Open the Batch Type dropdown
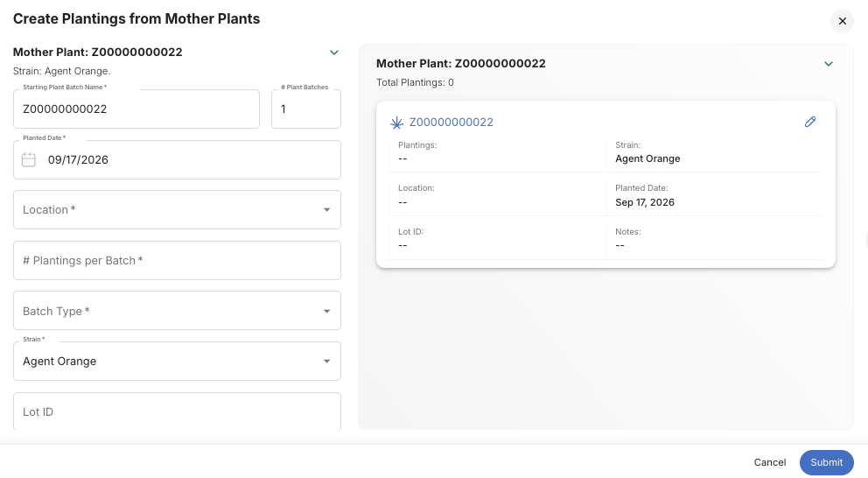868x478 pixels. point(177,311)
